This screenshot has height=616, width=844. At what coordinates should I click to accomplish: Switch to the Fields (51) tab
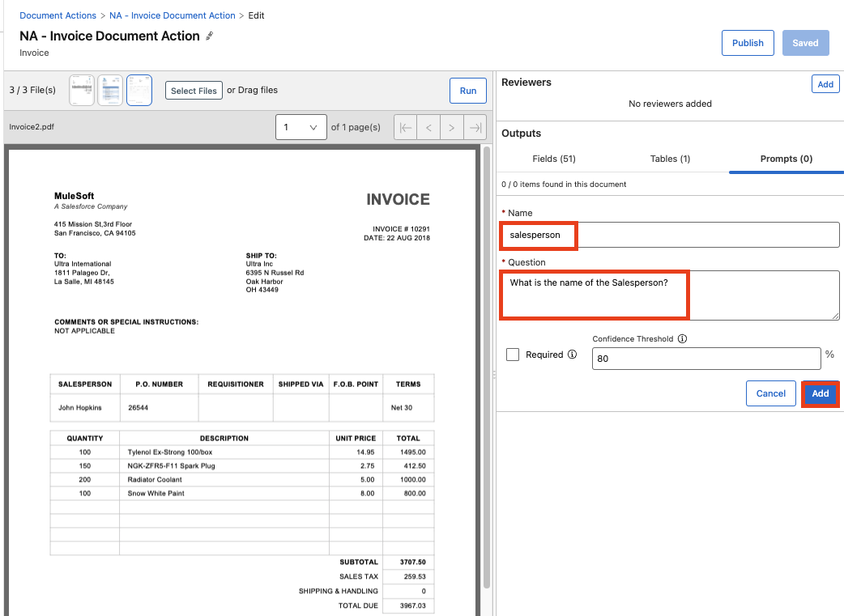pos(554,159)
